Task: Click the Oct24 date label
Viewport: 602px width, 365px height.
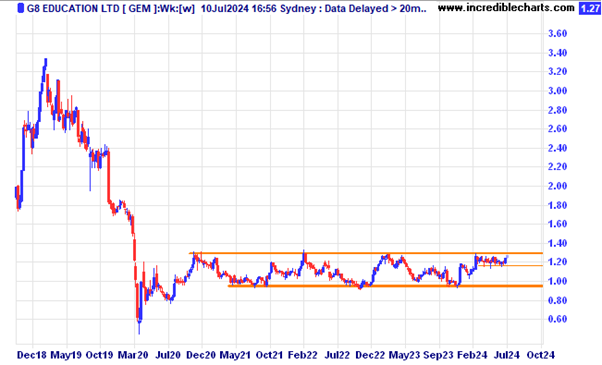Action: point(540,355)
